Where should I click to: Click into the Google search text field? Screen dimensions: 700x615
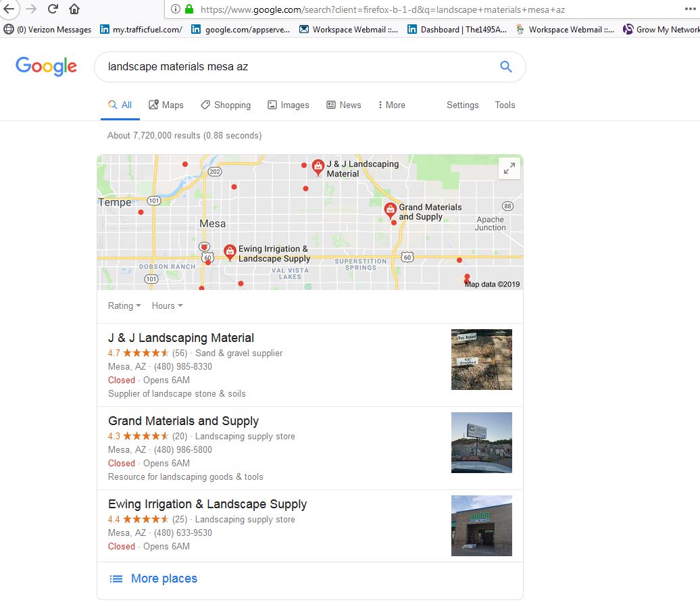[x=297, y=66]
